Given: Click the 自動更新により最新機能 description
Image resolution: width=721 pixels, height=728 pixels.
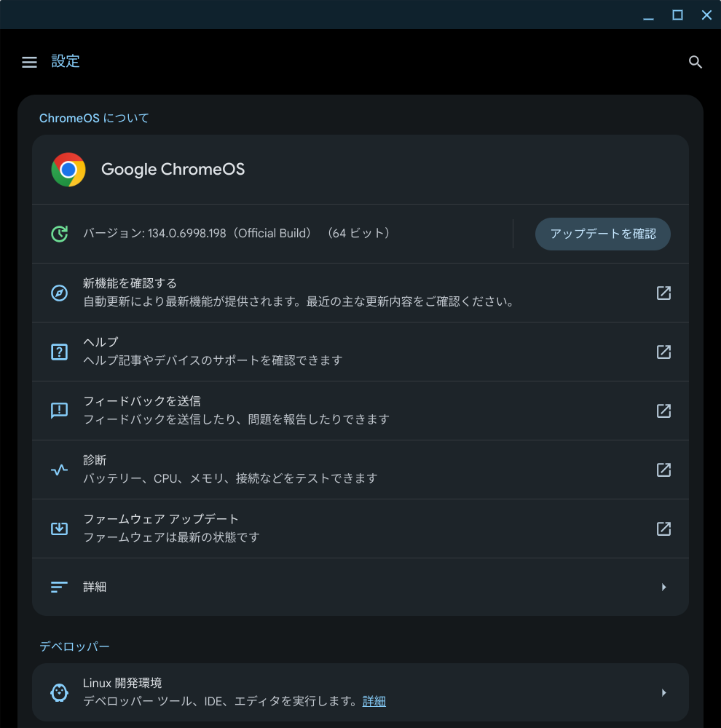Looking at the screenshot, I should tap(299, 302).
